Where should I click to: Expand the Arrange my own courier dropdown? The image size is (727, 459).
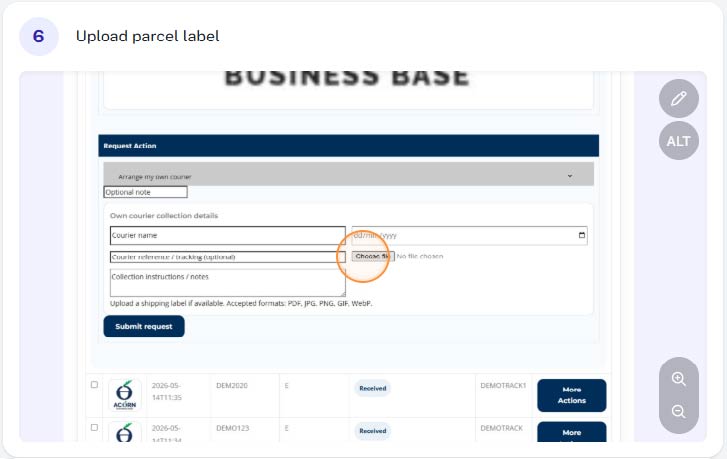click(x=348, y=174)
